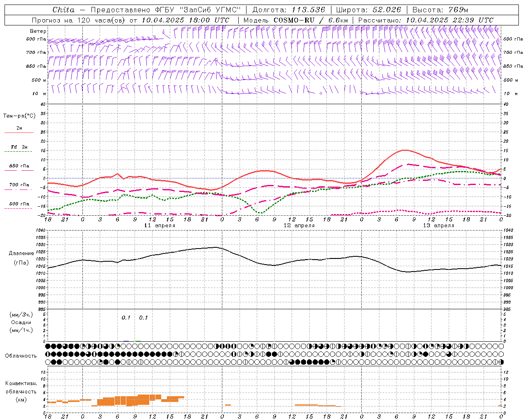Click the Давление section label

(21, 253)
